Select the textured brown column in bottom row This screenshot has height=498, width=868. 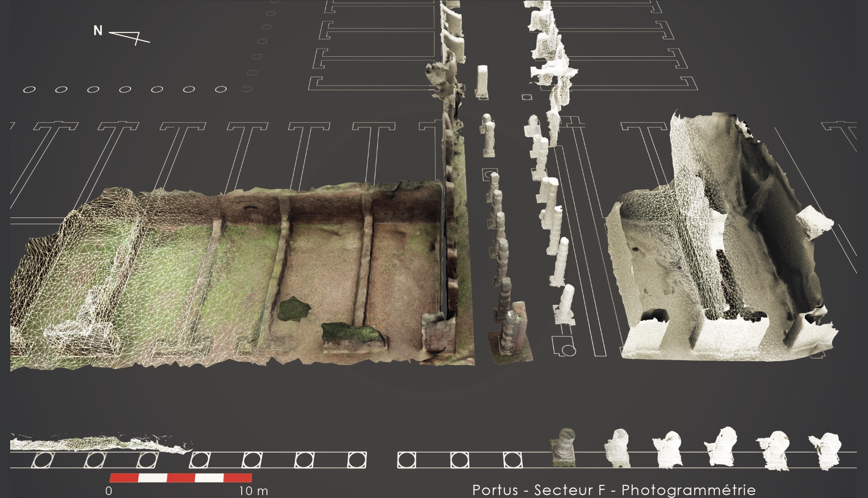point(563,447)
